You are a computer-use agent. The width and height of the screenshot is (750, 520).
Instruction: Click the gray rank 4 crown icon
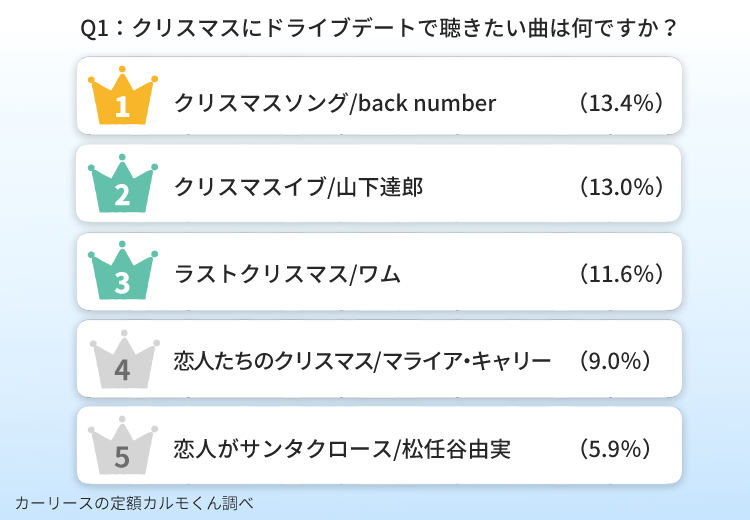124,359
